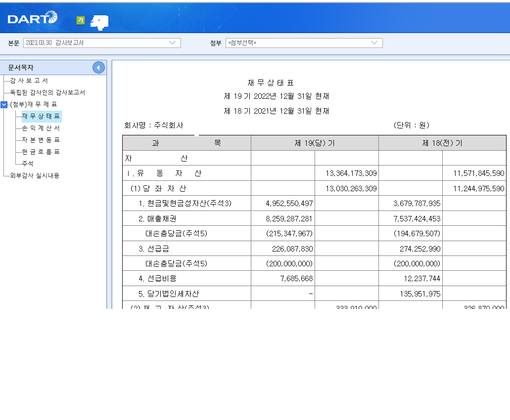Click the (단위 : 원) unit label

click(x=412, y=125)
